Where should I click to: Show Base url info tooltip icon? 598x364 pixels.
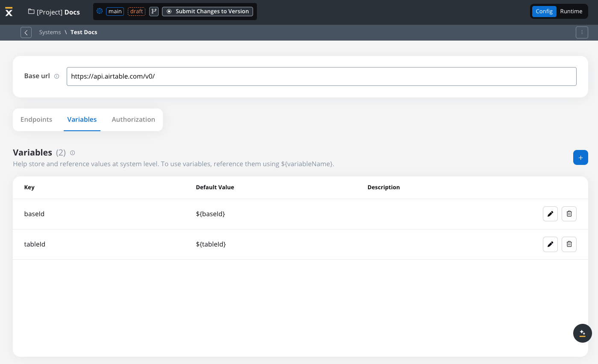click(56, 76)
